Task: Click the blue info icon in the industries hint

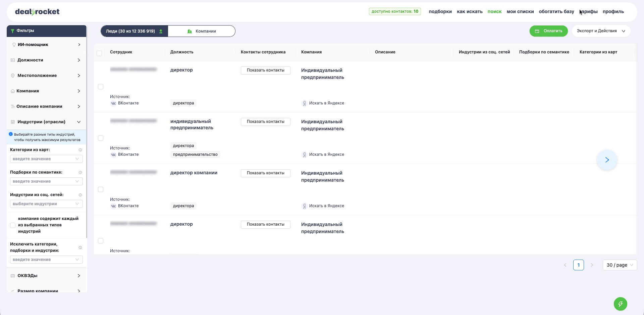Action: pyautogui.click(x=11, y=134)
